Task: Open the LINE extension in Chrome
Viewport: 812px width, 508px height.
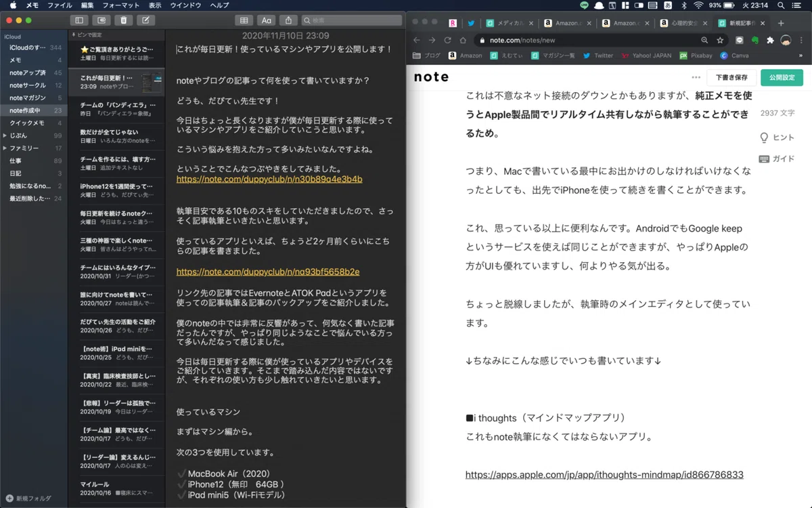Action: [740, 40]
